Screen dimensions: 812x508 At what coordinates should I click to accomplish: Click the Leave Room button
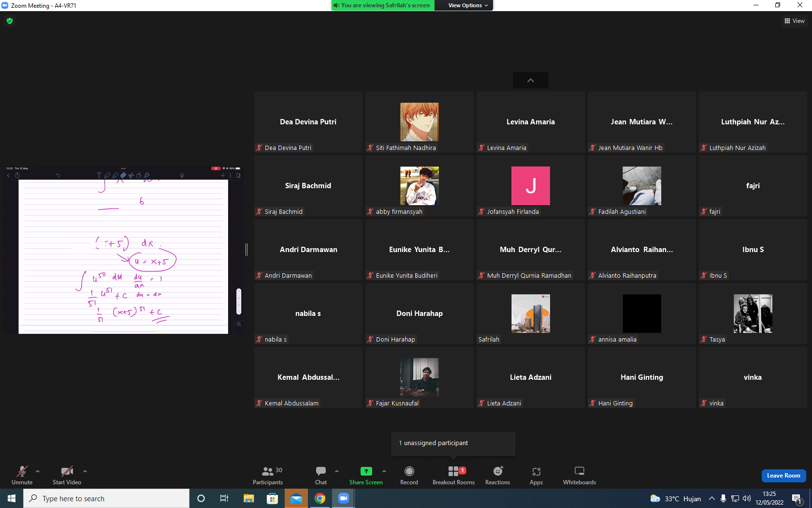(x=783, y=476)
